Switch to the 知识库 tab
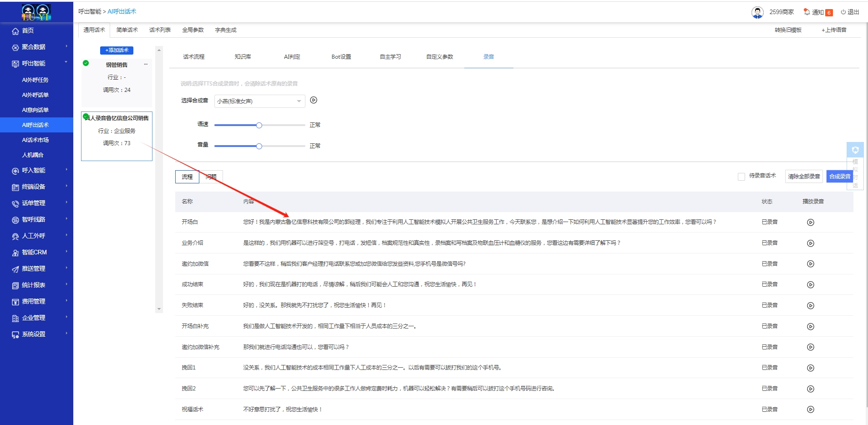Screen dimensions: 868x425 243,57
